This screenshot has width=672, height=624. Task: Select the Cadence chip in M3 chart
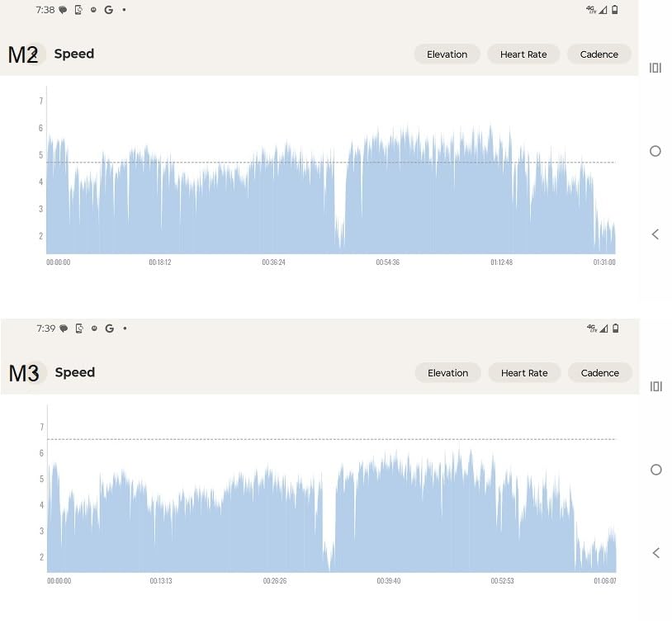point(600,373)
